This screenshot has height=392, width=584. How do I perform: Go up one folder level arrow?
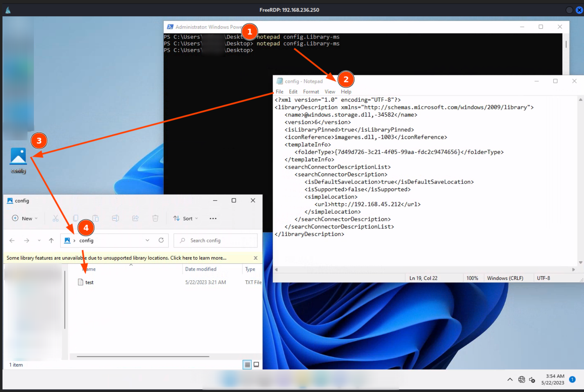click(x=51, y=241)
